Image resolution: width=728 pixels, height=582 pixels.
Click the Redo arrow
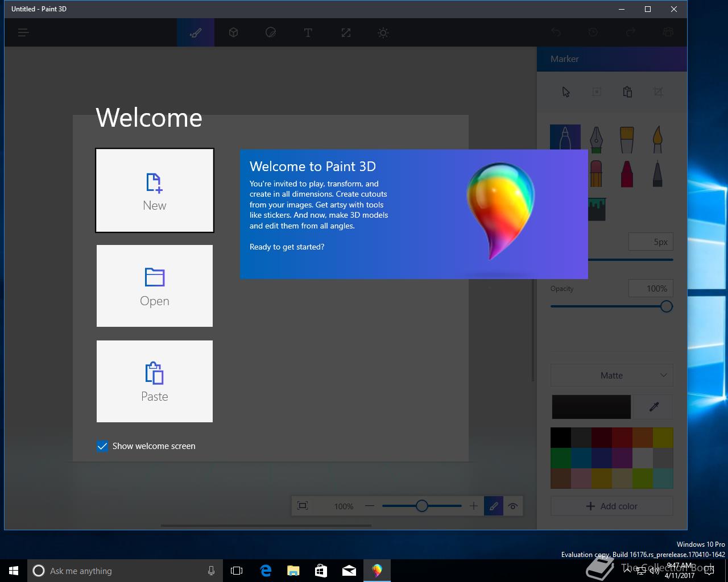coord(631,32)
